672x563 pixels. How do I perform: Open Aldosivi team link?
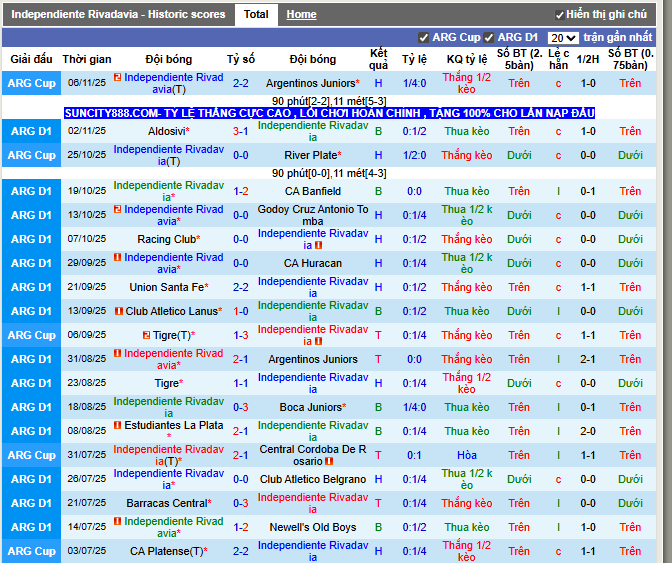pos(168,131)
